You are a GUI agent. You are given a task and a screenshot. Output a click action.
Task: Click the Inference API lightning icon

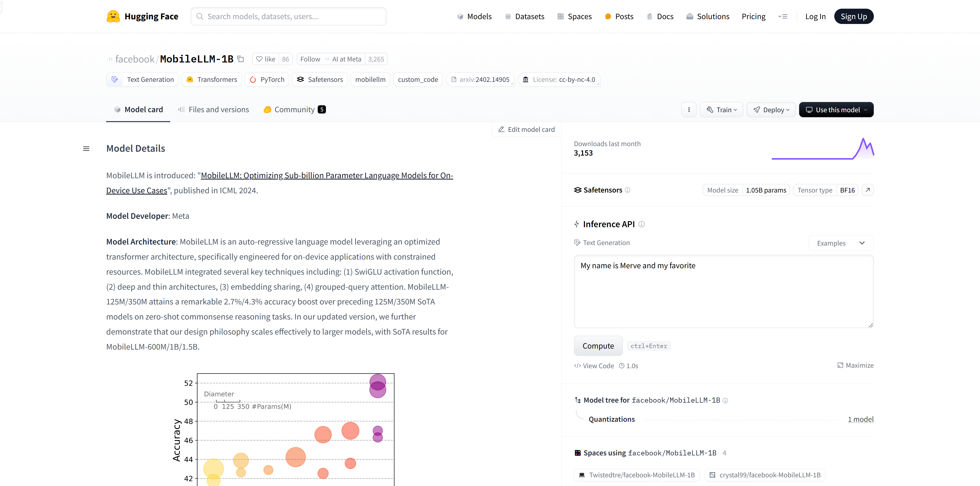click(x=577, y=224)
